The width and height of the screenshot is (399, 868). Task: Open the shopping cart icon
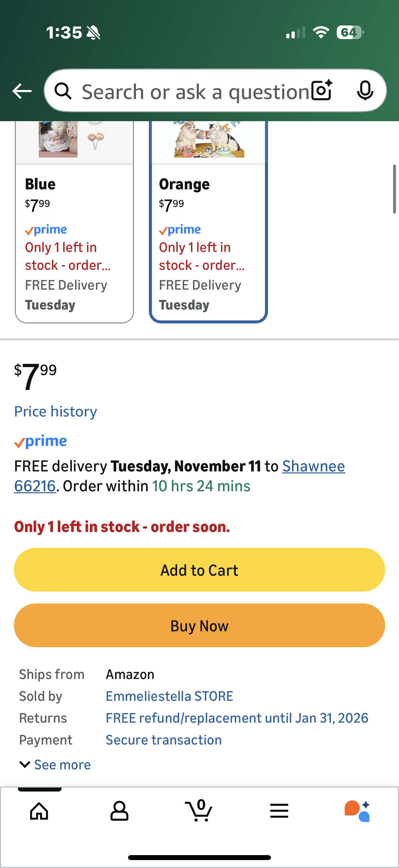coord(199,811)
